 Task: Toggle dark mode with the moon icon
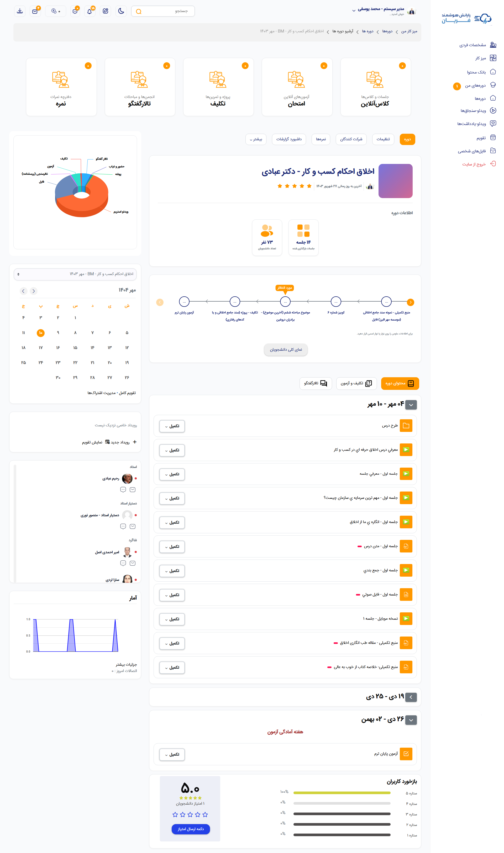[121, 11]
